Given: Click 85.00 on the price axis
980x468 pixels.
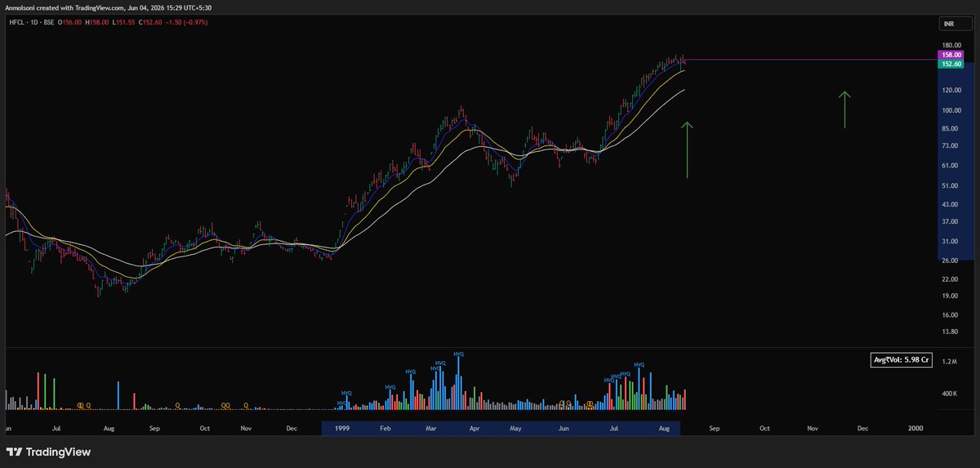Looking at the screenshot, I should tap(950, 128).
